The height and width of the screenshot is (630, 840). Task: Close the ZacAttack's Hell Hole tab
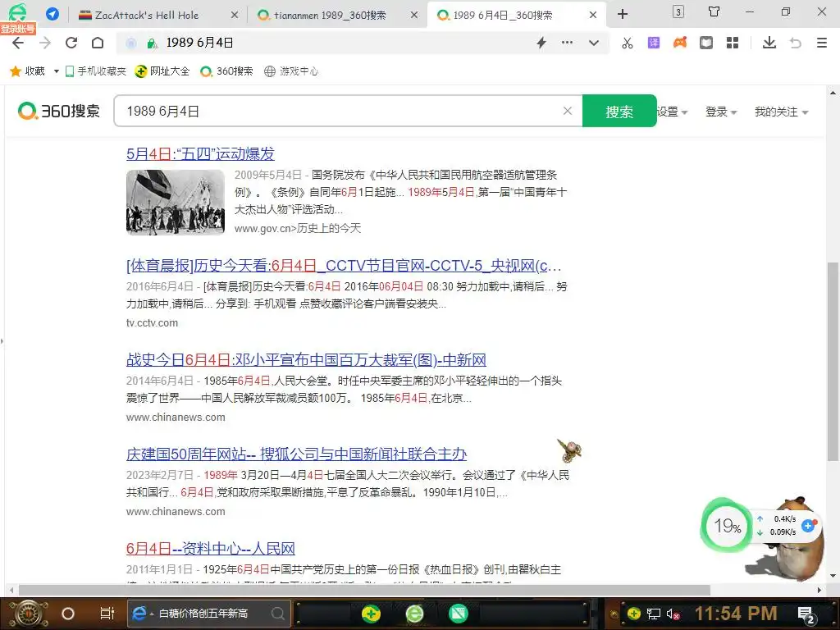(x=234, y=15)
